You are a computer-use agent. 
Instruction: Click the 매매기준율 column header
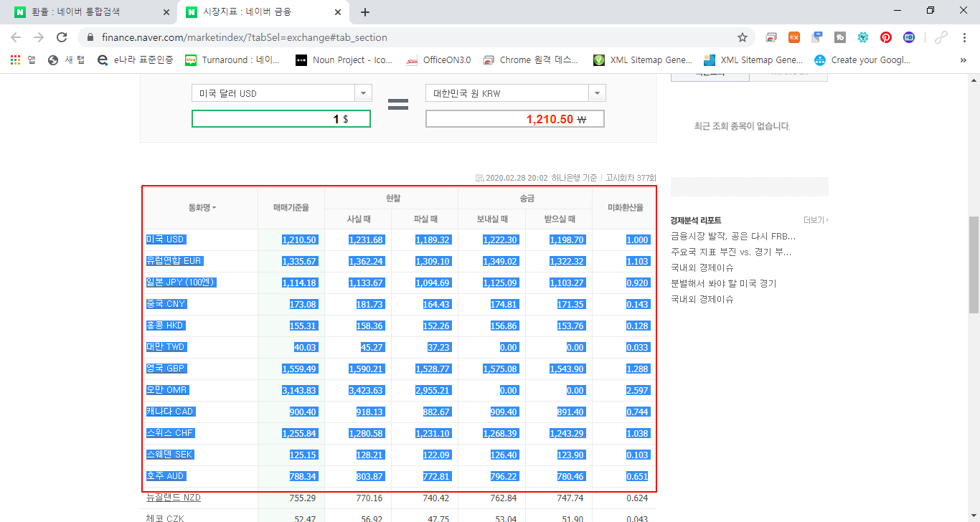291,208
